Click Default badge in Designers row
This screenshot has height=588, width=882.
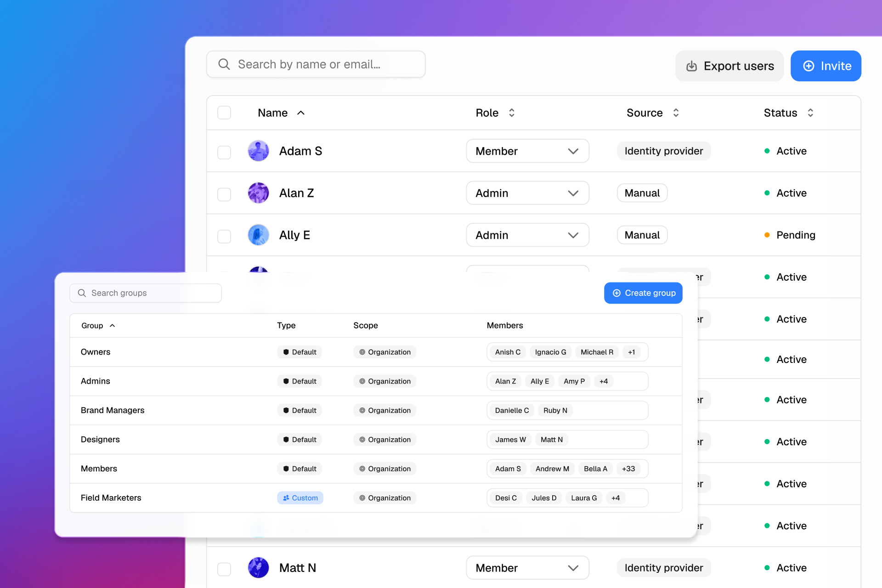300,440
